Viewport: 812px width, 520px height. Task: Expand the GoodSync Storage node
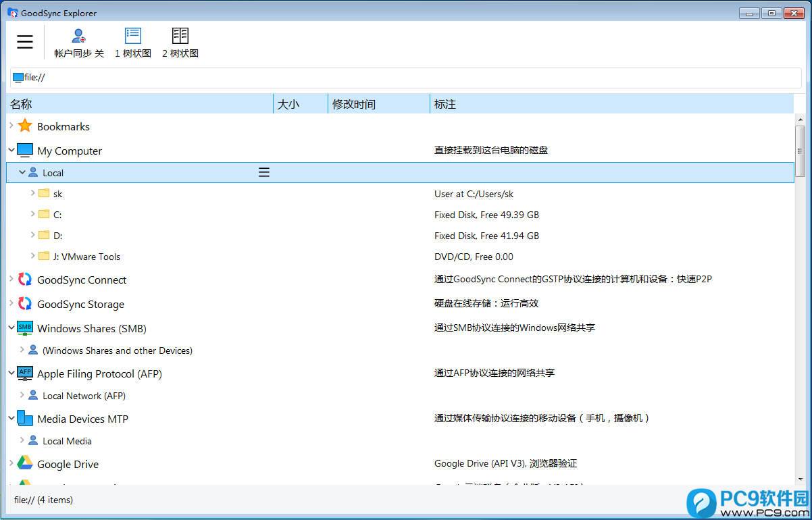[x=11, y=303]
